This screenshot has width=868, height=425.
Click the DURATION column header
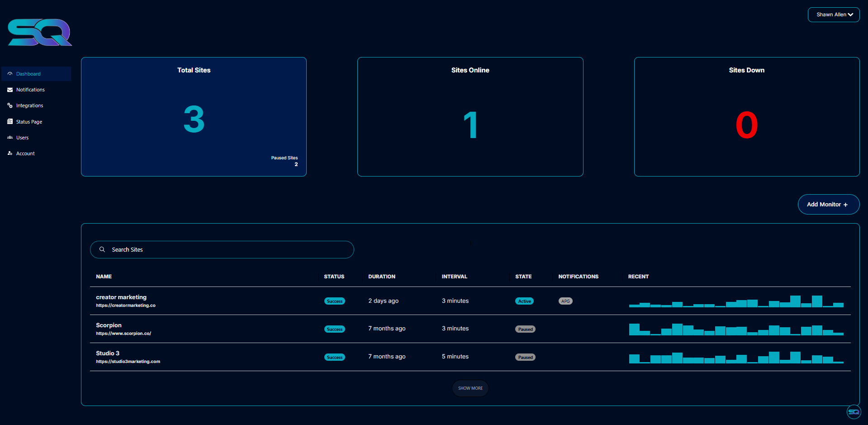click(382, 277)
